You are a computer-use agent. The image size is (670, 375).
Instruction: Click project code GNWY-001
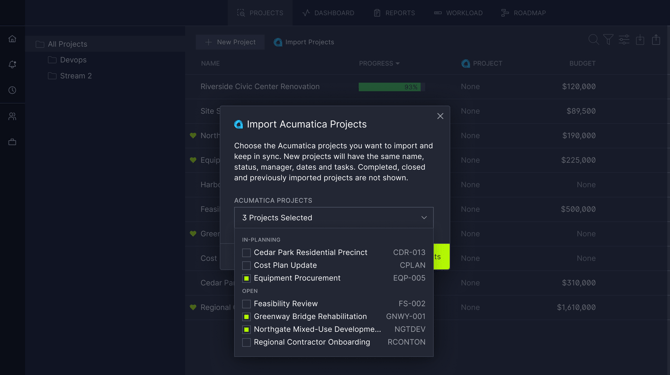click(406, 316)
